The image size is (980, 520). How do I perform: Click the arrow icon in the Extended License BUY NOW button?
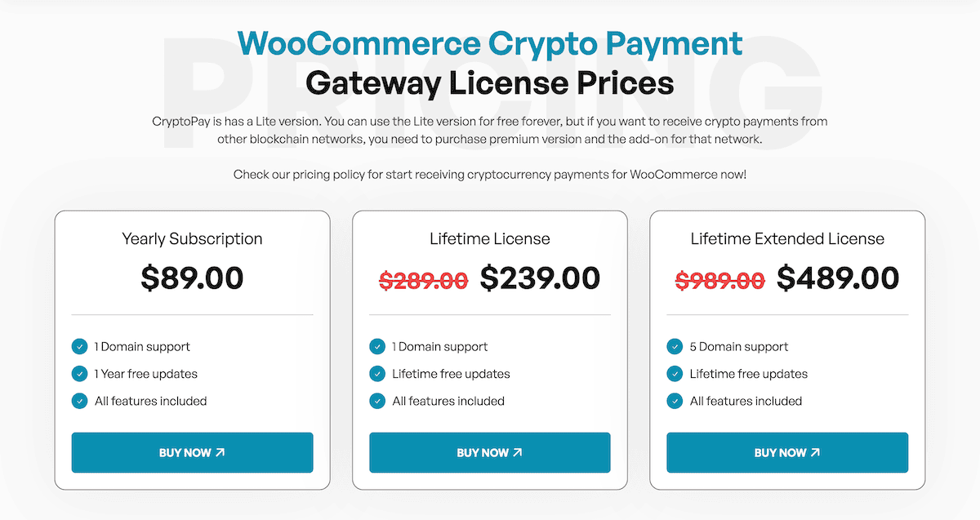coord(816,452)
